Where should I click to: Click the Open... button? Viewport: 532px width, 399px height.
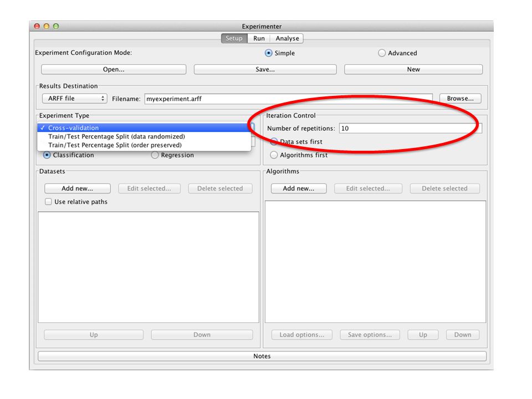pos(114,69)
